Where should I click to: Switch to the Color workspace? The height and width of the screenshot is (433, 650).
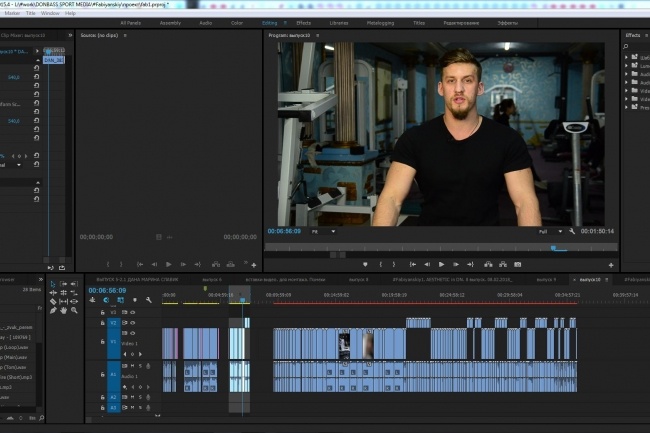237,23
